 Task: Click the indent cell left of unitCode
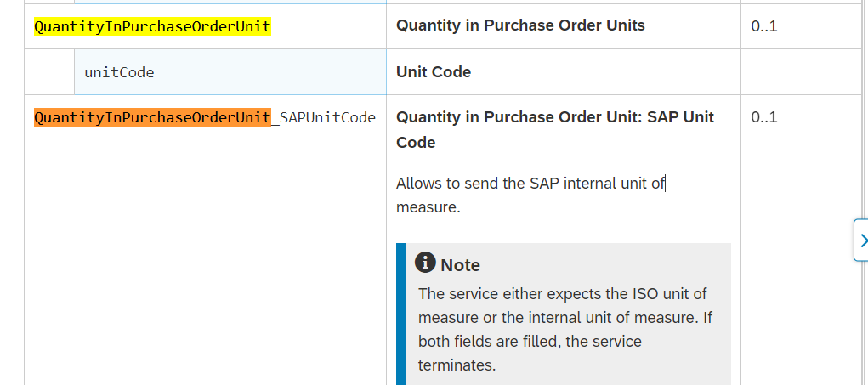coord(49,72)
